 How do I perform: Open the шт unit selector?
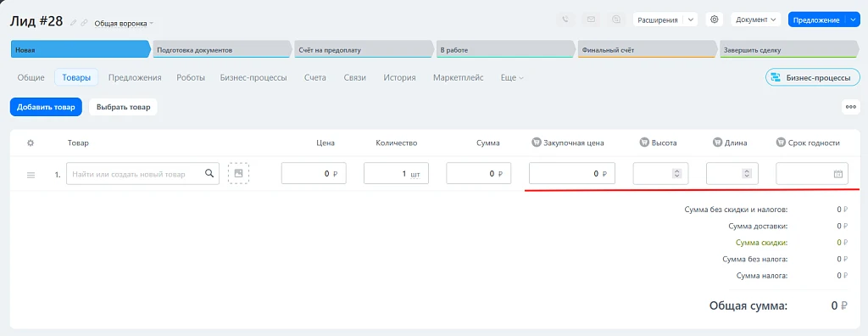point(415,174)
